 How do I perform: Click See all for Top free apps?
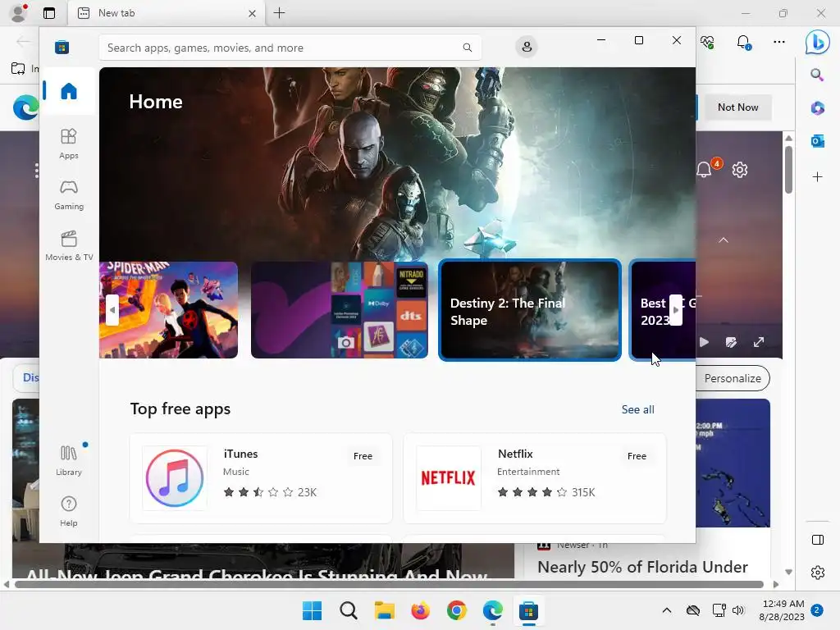[x=637, y=409]
